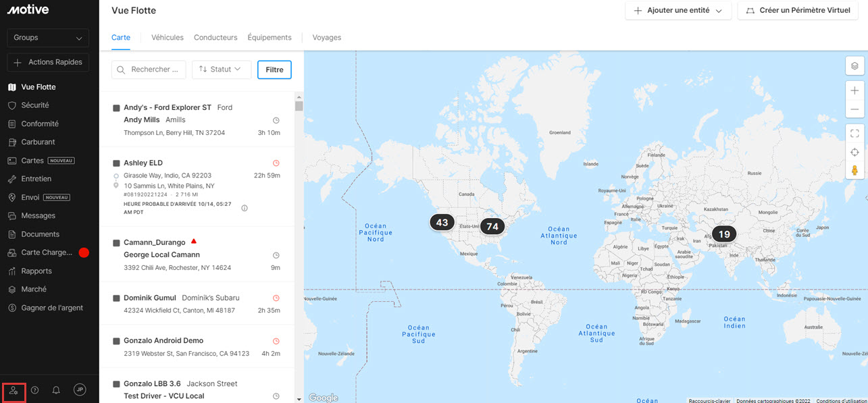Click the Documents page icon
This screenshot has height=403, width=868.
point(11,234)
